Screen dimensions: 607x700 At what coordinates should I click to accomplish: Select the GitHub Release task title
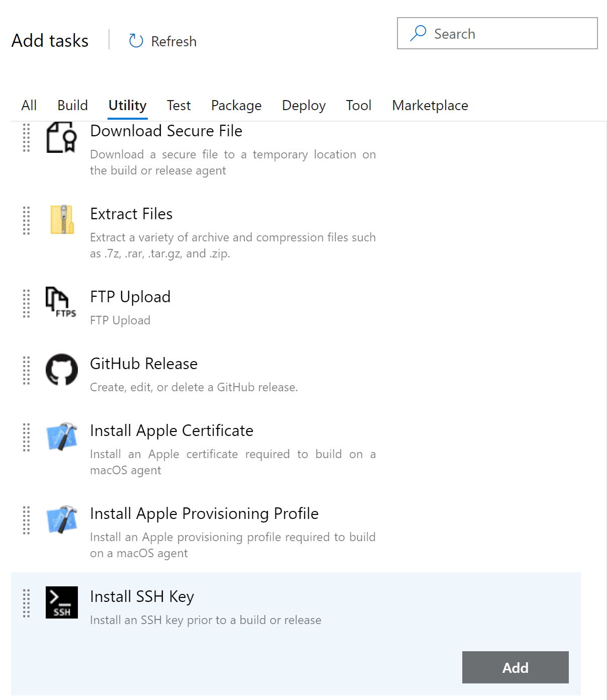(x=144, y=364)
